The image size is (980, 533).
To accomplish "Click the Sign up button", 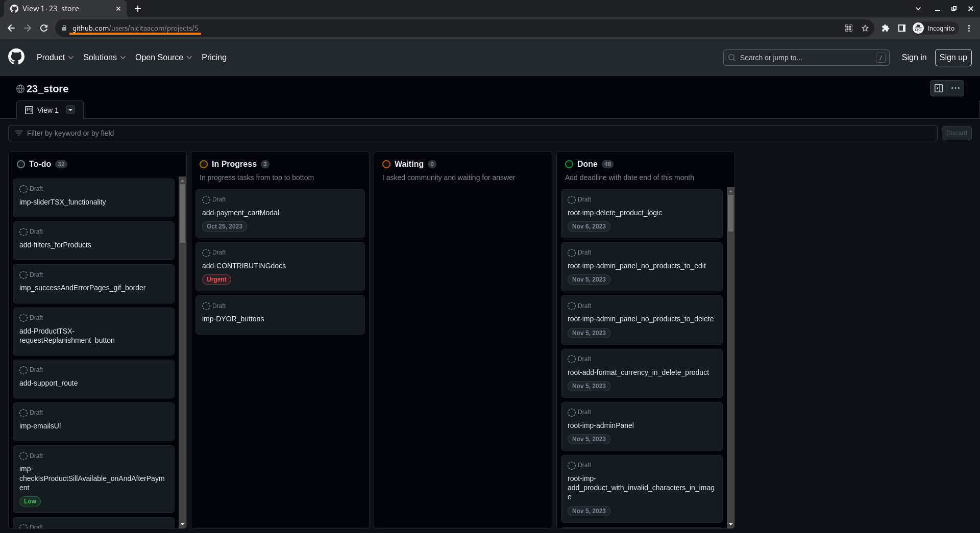I will point(953,58).
